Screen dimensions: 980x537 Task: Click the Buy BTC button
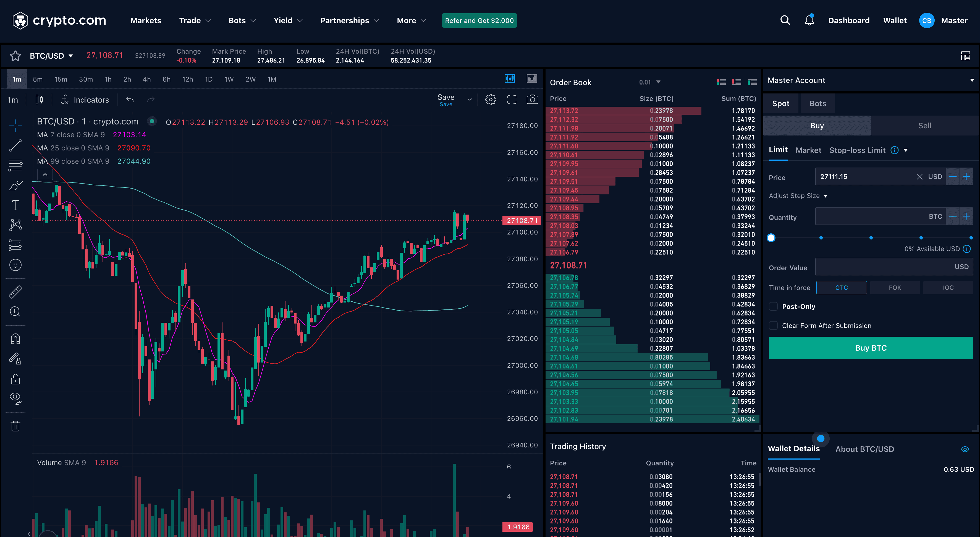(x=871, y=348)
